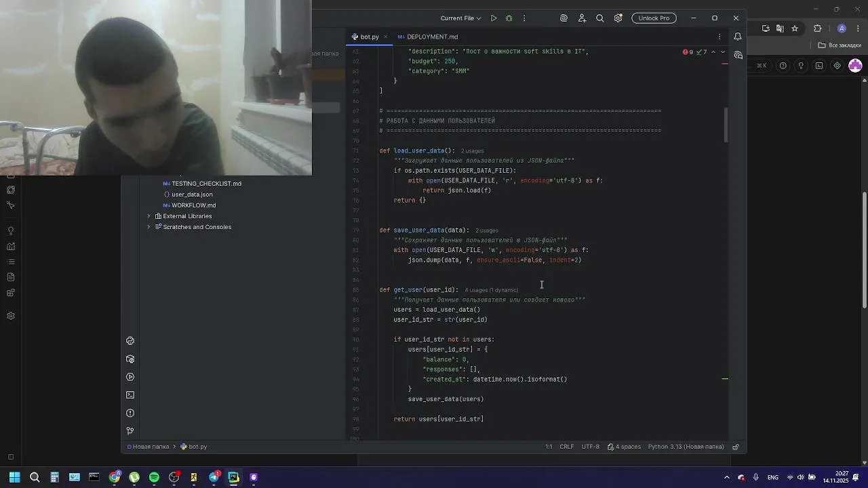This screenshot has height=488, width=868.
Task: Run the current file with the green play icon
Action: [494, 18]
